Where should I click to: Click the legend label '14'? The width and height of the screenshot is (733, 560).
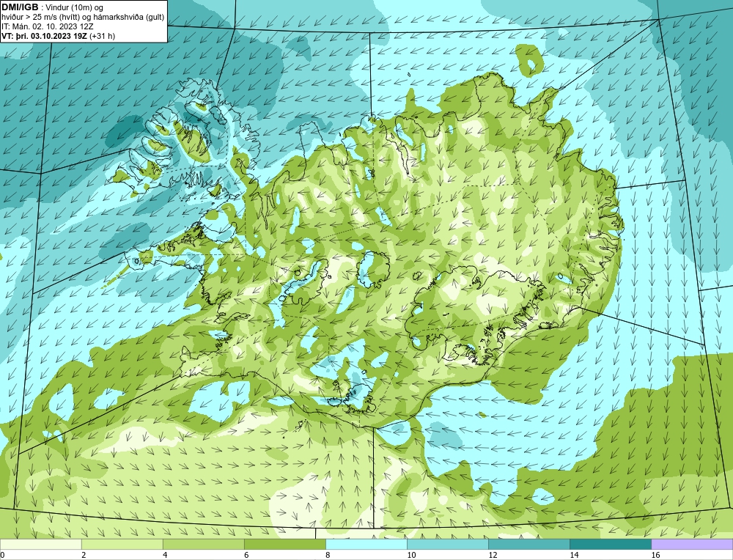pyautogui.click(x=574, y=555)
